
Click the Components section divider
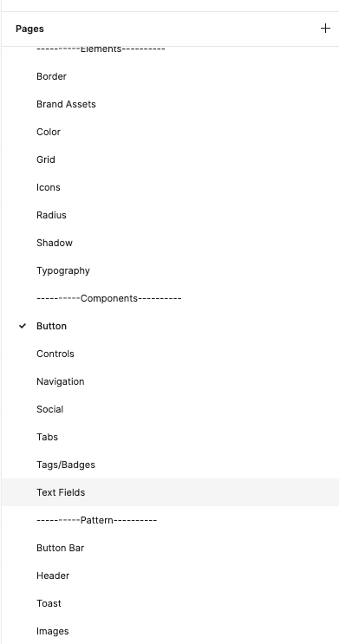point(109,298)
